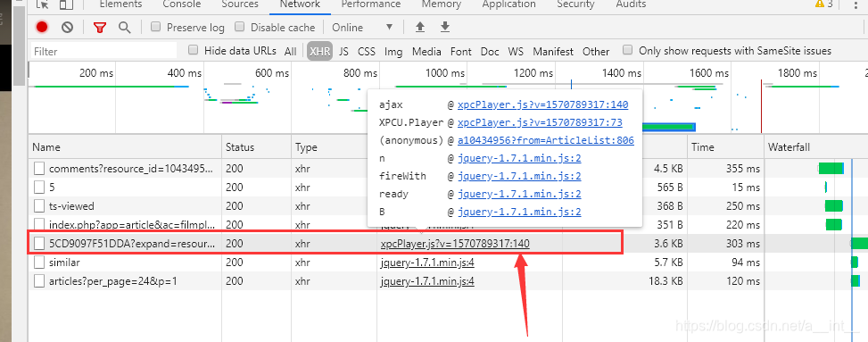Click the Filter text input field

(x=104, y=51)
